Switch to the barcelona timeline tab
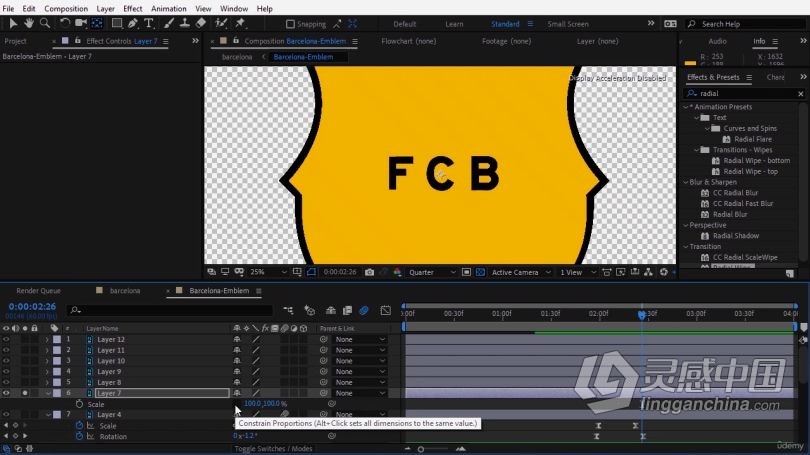The height and width of the screenshot is (455, 810). (124, 291)
